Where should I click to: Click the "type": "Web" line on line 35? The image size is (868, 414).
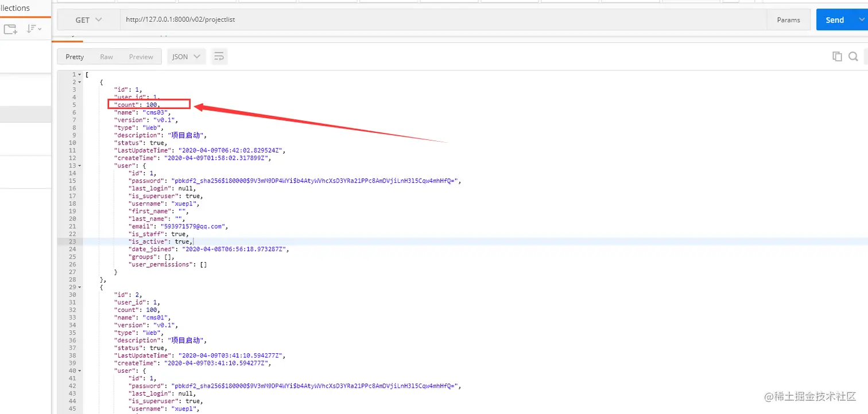coord(139,333)
